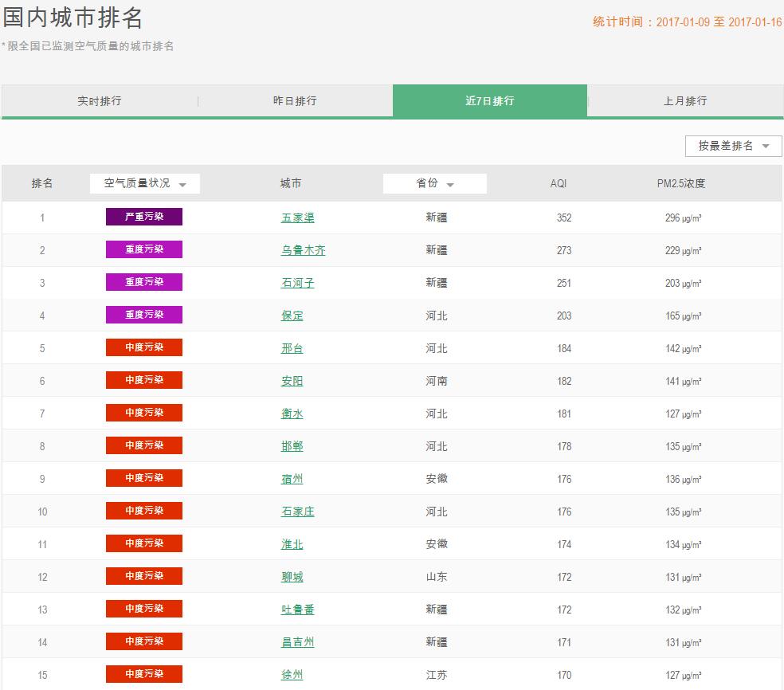Click the 石河子 city link

(299, 282)
